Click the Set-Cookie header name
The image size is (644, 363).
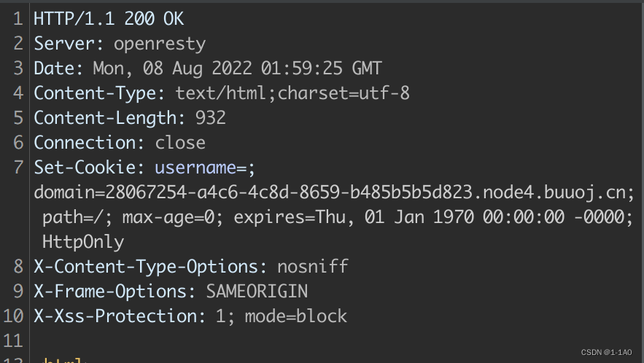pos(86,168)
